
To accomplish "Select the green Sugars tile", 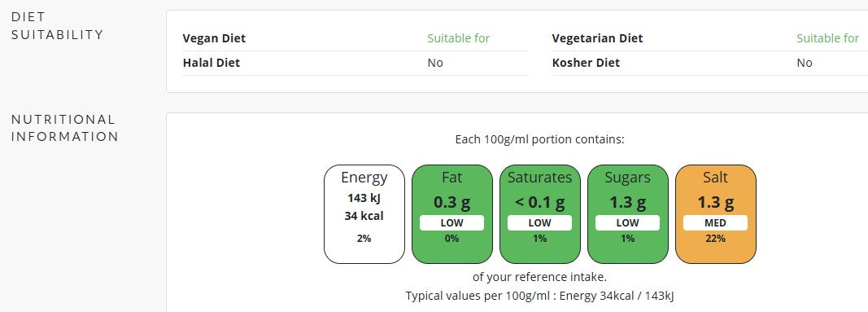I will pyautogui.click(x=628, y=214).
